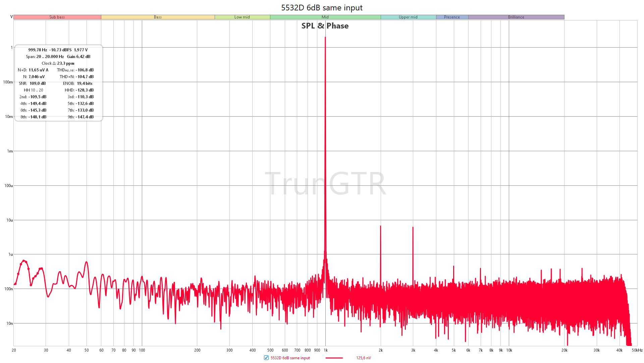The height and width of the screenshot is (363, 644).
Task: Click the 10k frequency axis label
Action: 509,350
